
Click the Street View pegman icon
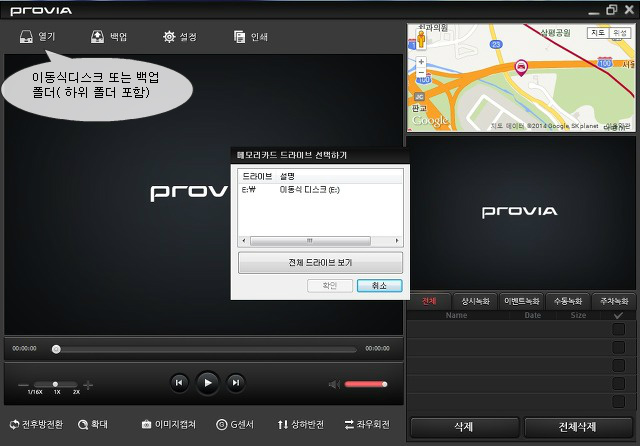421,40
